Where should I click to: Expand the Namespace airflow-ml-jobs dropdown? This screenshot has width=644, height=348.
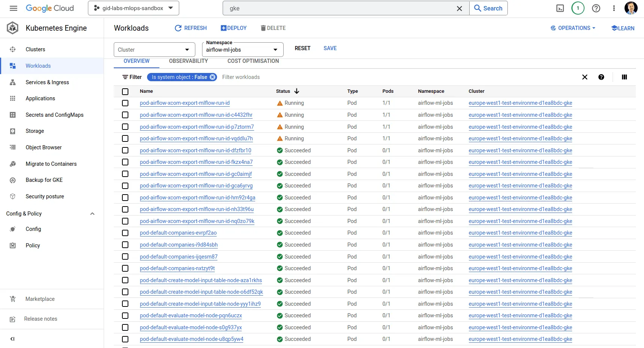point(242,50)
